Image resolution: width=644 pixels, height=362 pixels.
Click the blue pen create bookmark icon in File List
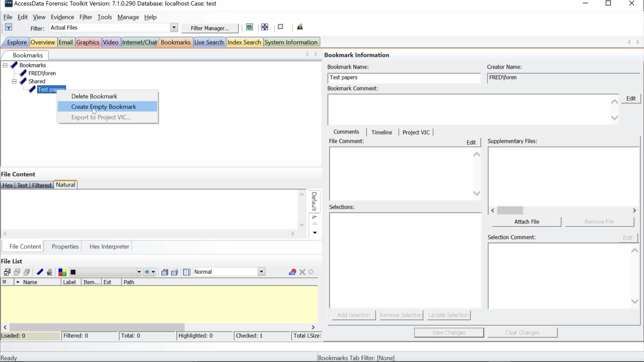[39, 272]
